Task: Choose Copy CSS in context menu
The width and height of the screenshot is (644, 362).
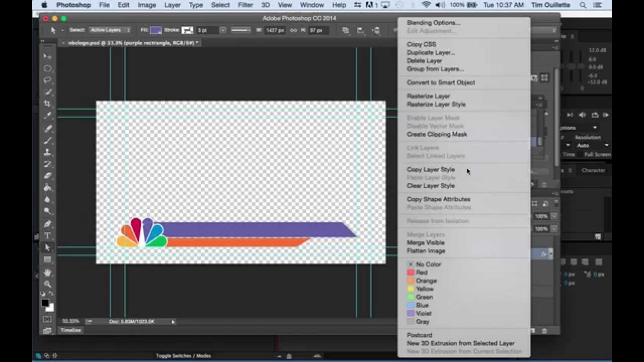Action: pos(421,44)
